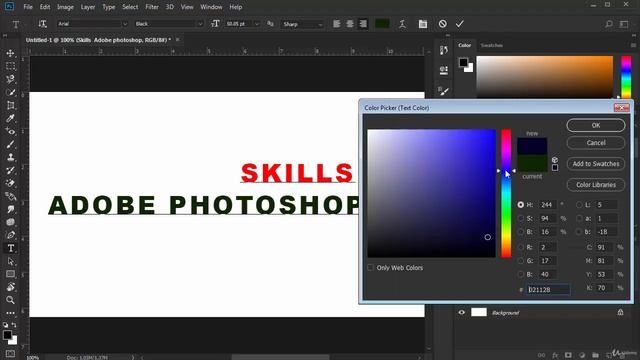Image resolution: width=640 pixels, height=360 pixels.
Task: Select the Quick Selection tool
Action: tap(11, 92)
